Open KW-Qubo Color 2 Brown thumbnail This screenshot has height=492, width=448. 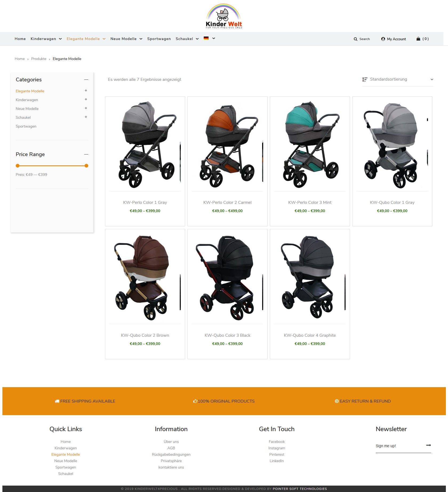145,277
